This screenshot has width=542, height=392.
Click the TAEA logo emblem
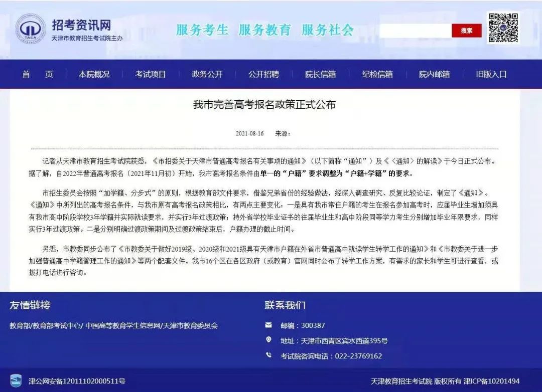[x=31, y=29]
